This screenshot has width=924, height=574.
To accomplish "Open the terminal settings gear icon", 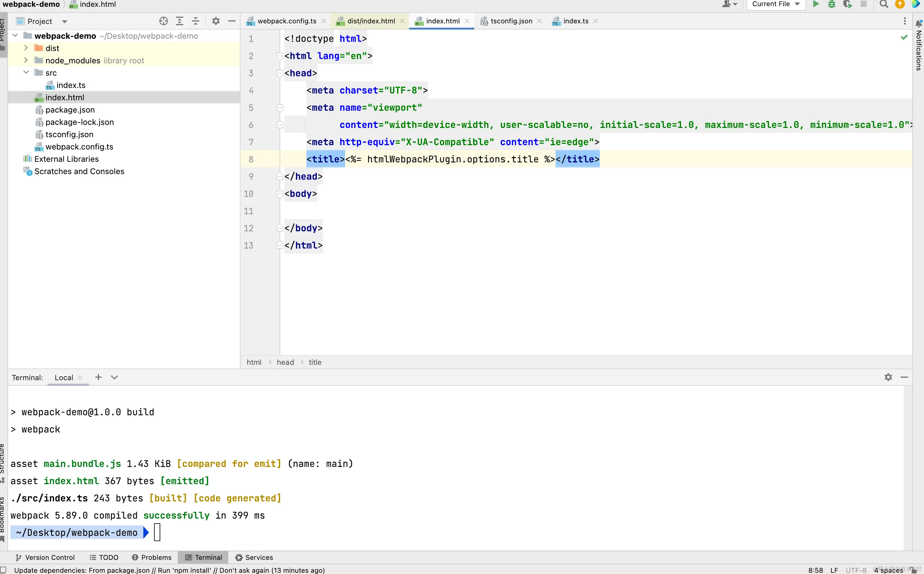I will tap(888, 377).
